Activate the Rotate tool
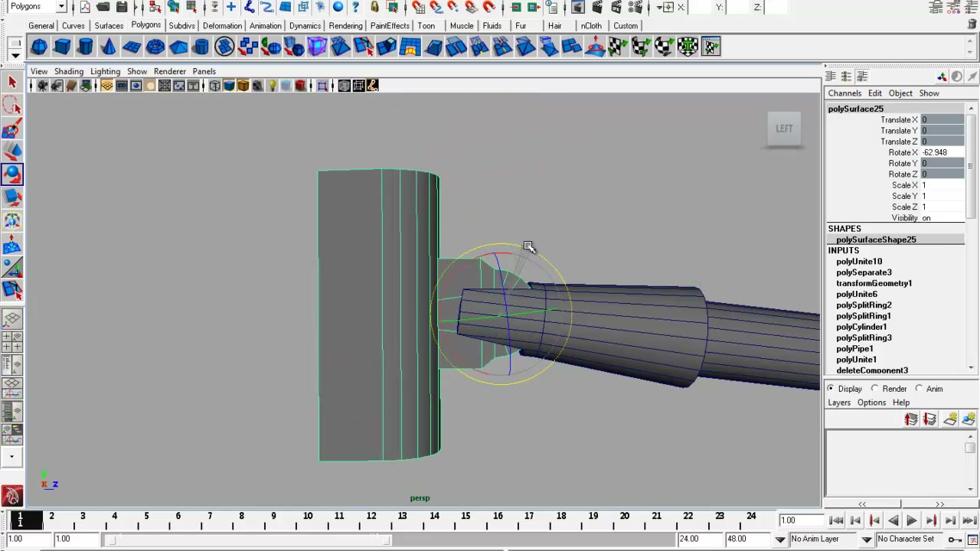 pos(11,174)
